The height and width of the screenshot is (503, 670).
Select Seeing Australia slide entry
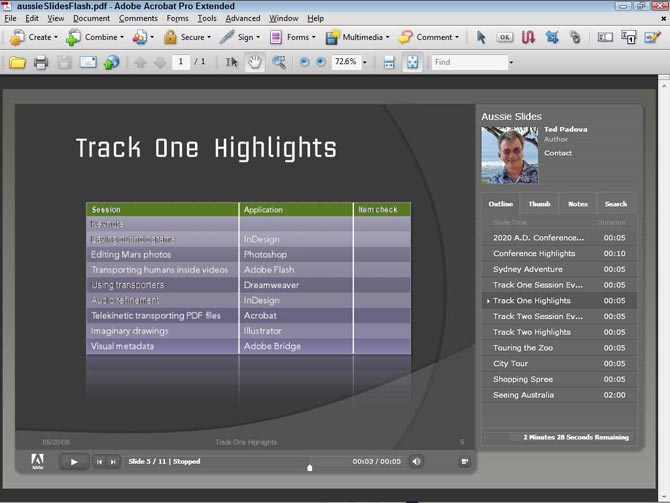559,395
